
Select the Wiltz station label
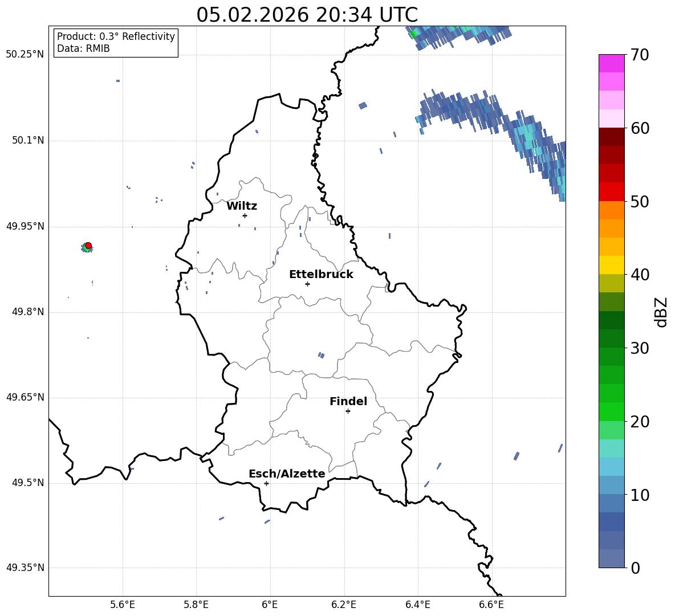tap(242, 206)
